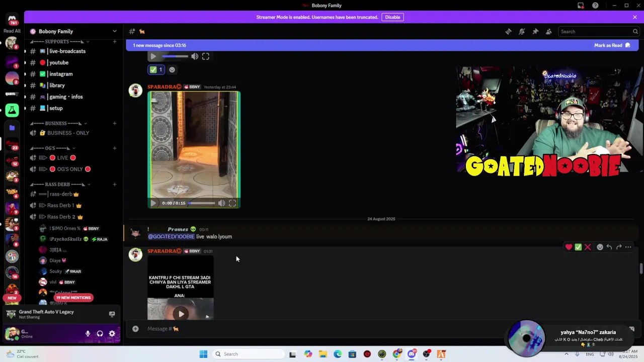Jump to 19 NEW MENTIONS pill
Screen dimensions: 644x362
pyautogui.click(x=73, y=298)
